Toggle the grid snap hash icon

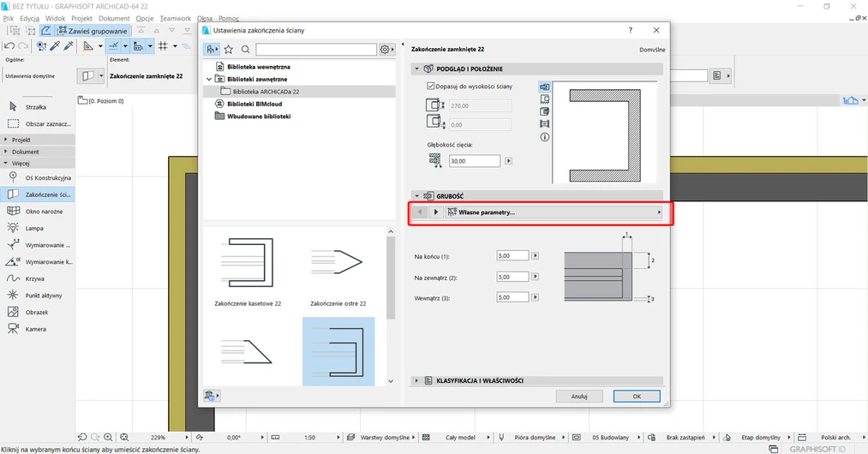(x=163, y=46)
